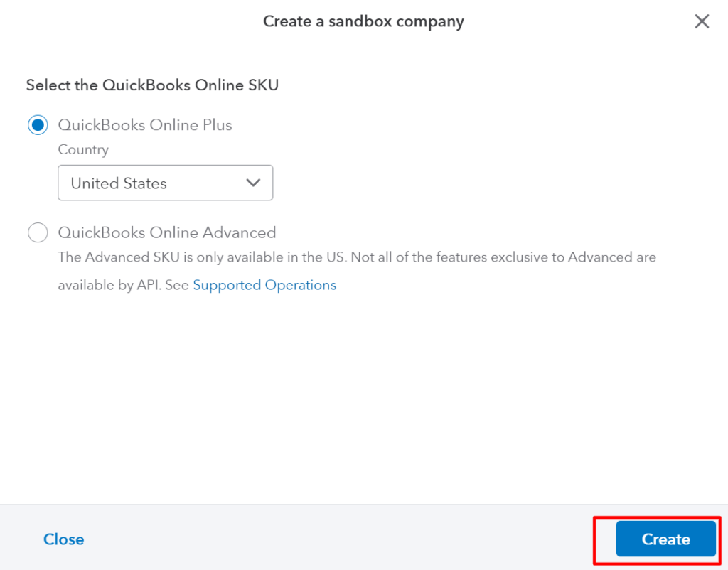Click the X to dismiss the dialog
728x570 pixels.
tap(702, 21)
